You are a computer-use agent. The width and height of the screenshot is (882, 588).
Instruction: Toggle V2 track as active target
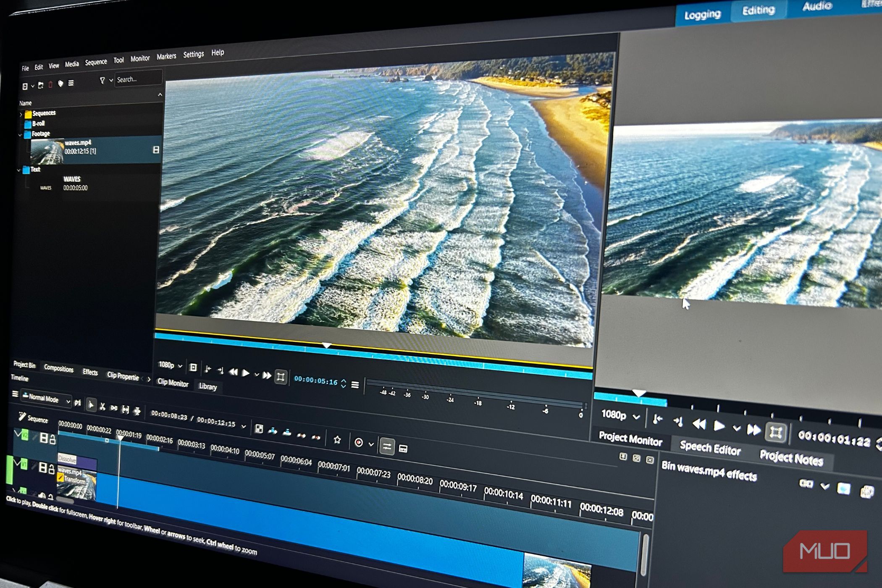pos(24,436)
